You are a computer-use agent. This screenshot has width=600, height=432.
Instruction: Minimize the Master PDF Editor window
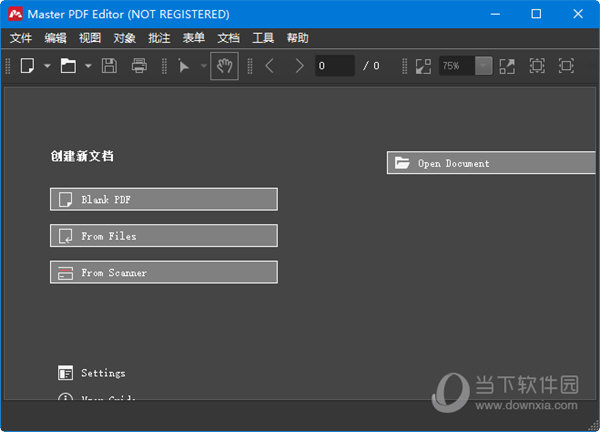tap(495, 14)
